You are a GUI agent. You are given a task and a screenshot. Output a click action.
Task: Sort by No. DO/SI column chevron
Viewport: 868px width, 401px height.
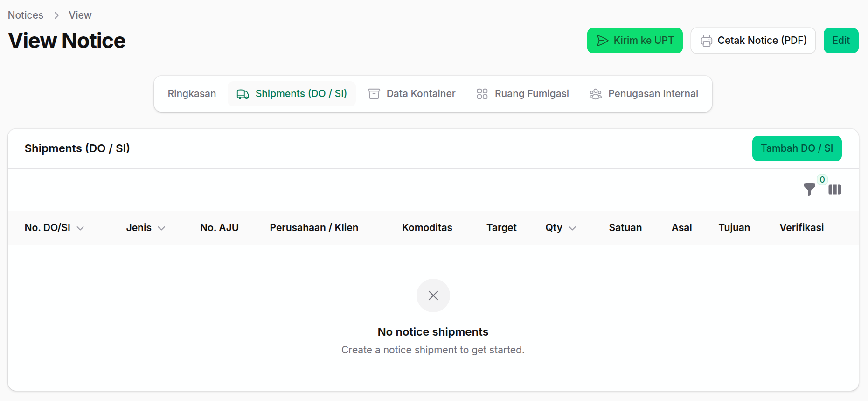pyautogui.click(x=80, y=228)
